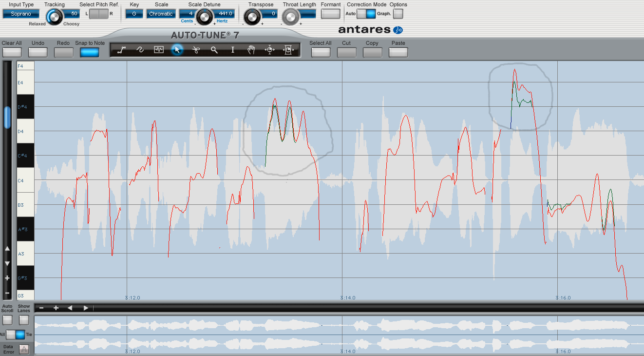644x356 pixels.
Task: Click the Antares logo icon
Action: coord(398,30)
